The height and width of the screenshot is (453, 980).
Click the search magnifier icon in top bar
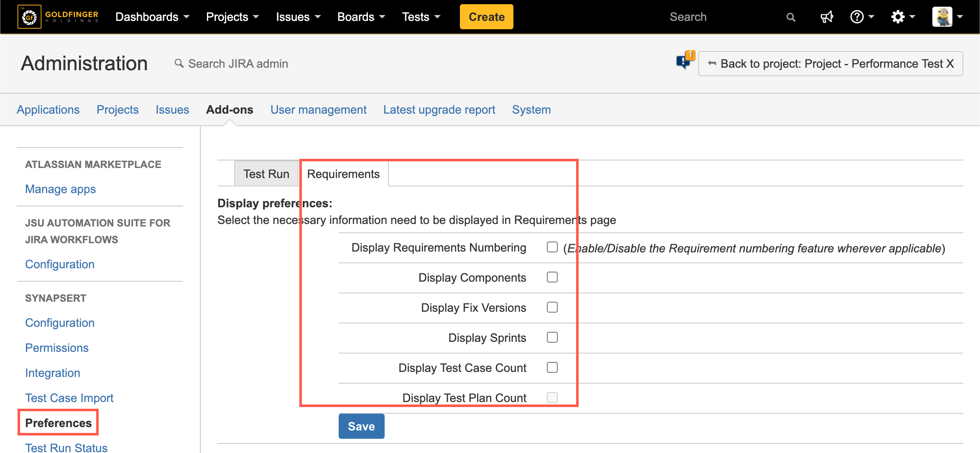[x=790, y=17]
